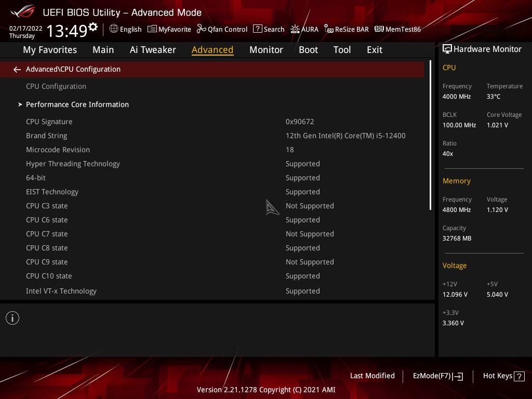Click the settings list scrollbar
Image resolution: width=532 pixels, height=399 pixels.
(430, 135)
